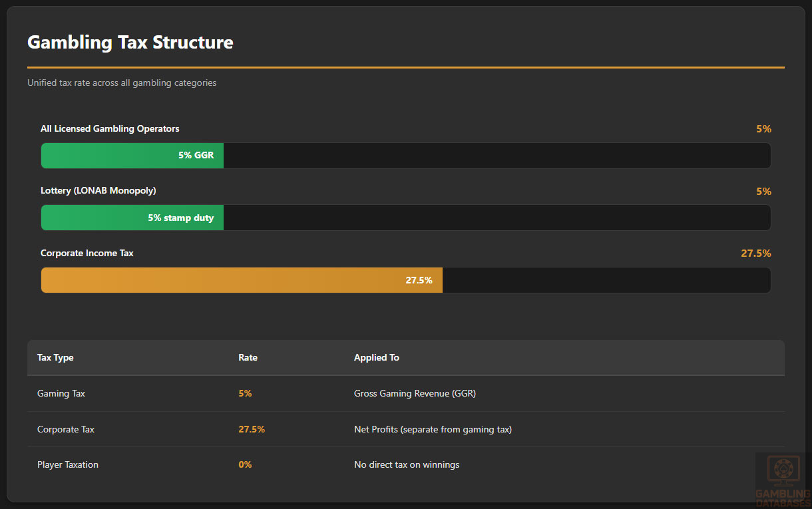Select the green 5% stamp duty bar
The height and width of the screenshot is (509, 812).
[x=132, y=218]
